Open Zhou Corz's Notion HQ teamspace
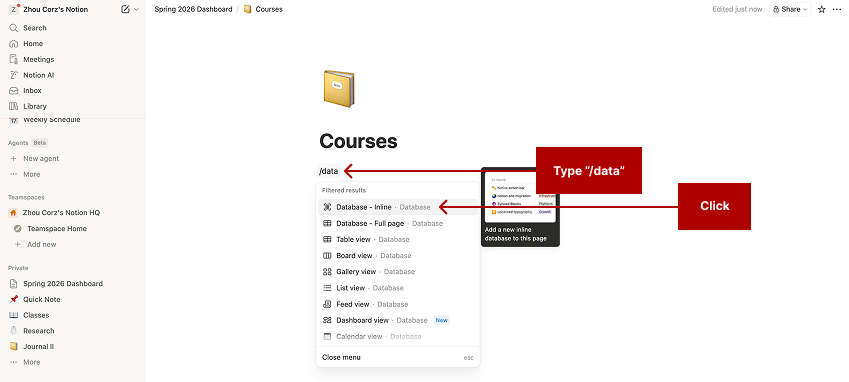Viewport: 849px width, 382px height. click(73, 213)
